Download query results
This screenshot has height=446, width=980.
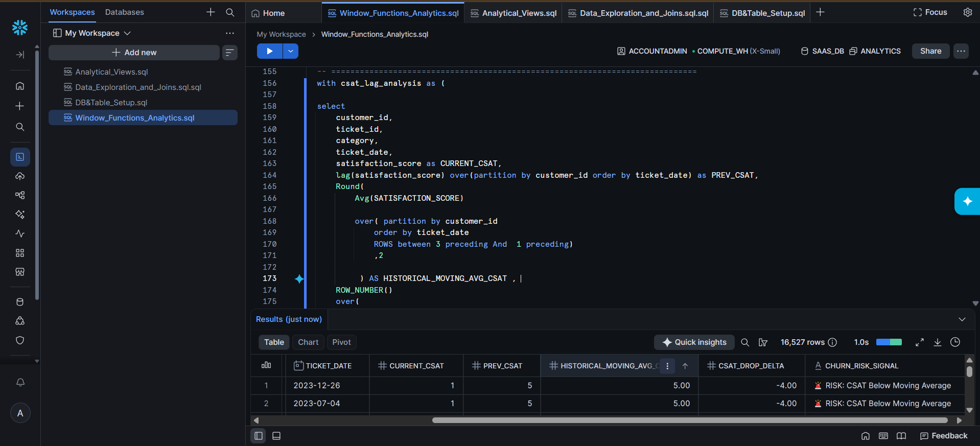click(x=938, y=342)
